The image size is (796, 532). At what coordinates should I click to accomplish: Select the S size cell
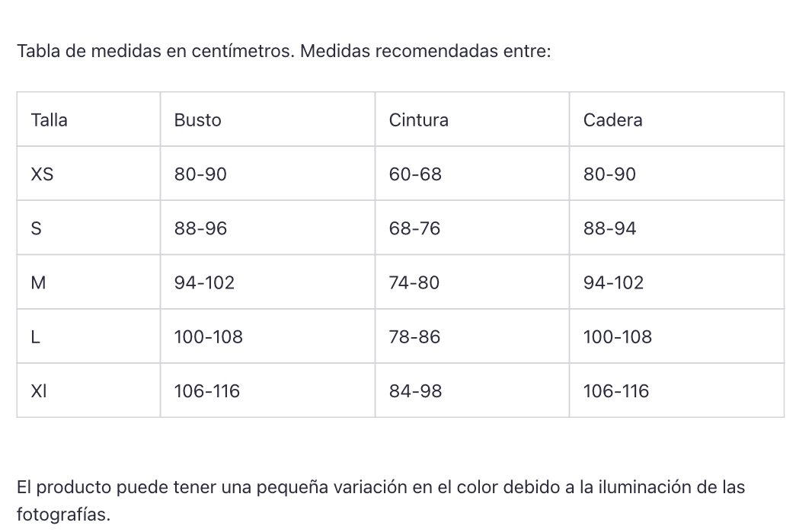click(35, 228)
